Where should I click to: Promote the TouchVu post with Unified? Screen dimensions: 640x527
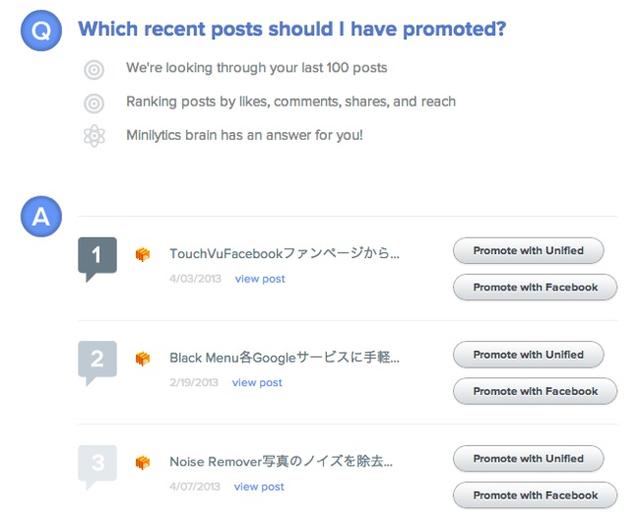(528, 251)
